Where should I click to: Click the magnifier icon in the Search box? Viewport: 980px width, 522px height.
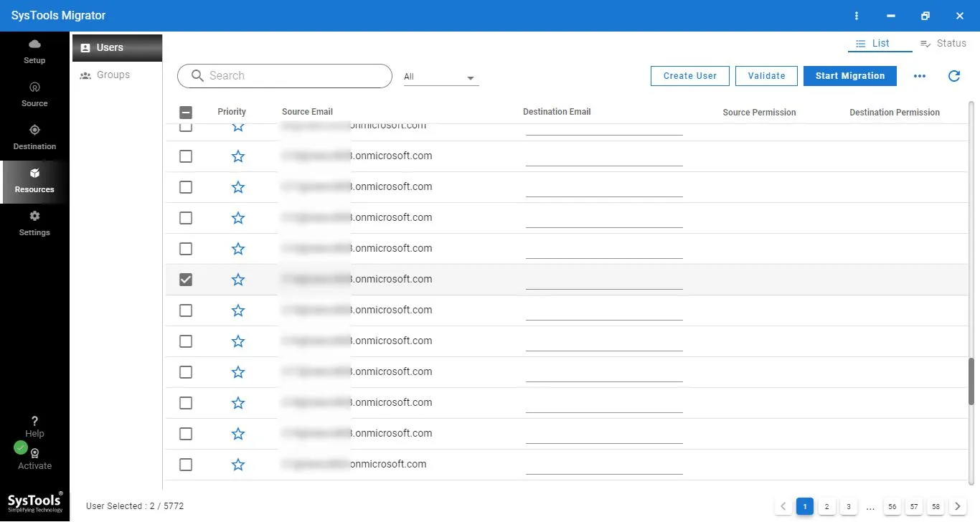pos(197,76)
